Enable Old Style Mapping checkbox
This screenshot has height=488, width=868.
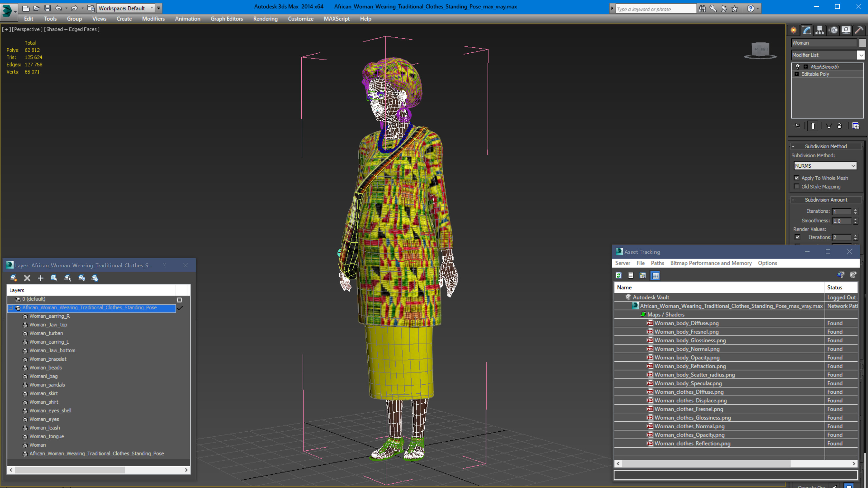797,187
